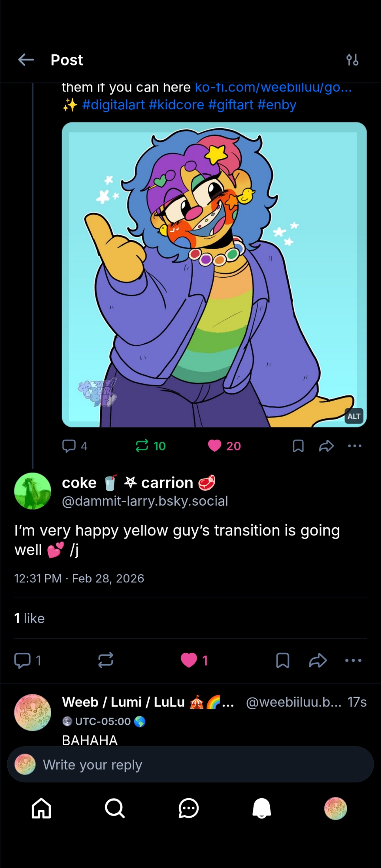Open the Notifications bell tab
This screenshot has width=381, height=868.
(x=262, y=809)
